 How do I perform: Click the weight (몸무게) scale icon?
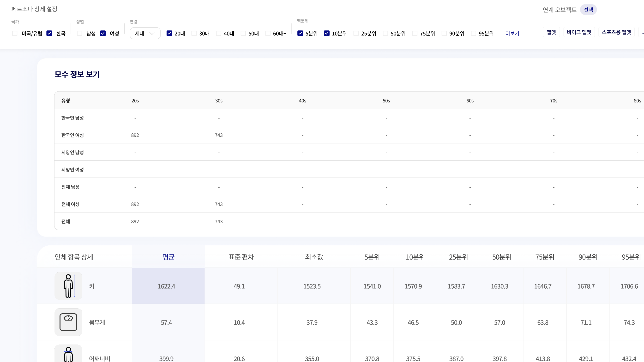[68, 322]
